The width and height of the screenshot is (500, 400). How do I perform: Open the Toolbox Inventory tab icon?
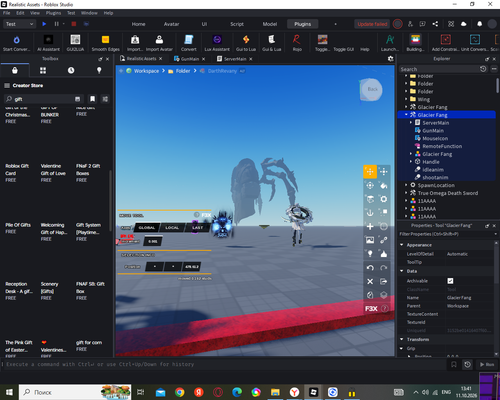click(43, 70)
